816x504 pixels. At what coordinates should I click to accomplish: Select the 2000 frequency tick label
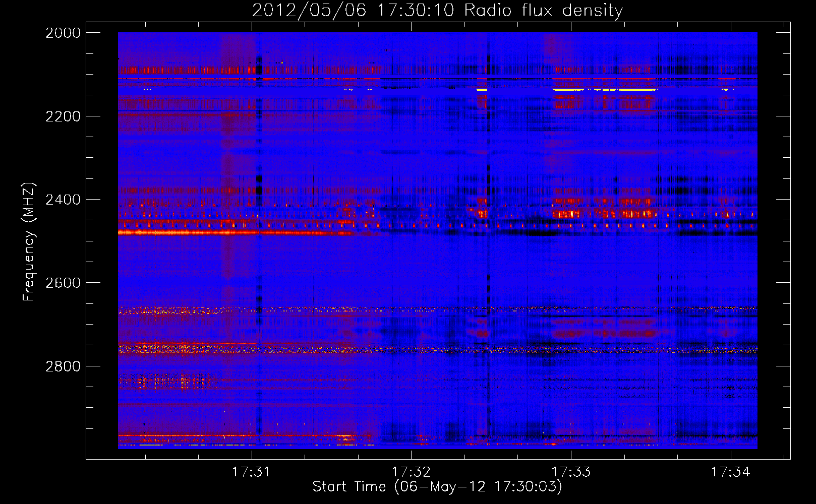tap(63, 33)
